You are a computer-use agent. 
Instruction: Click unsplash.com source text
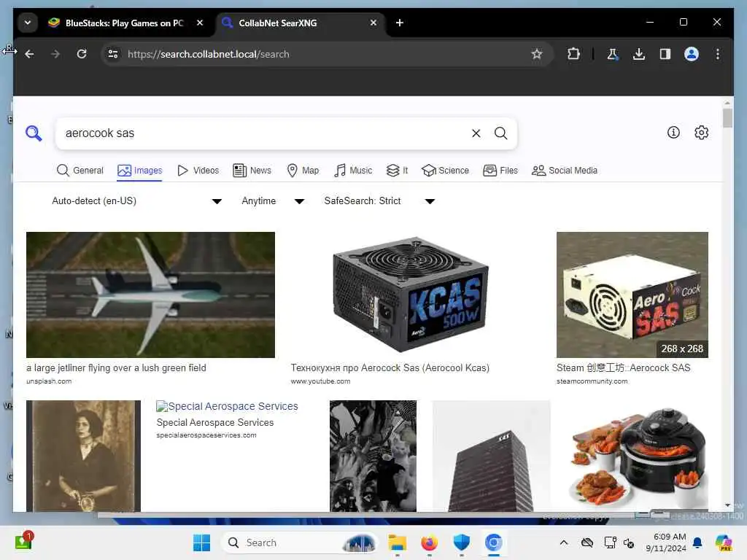[49, 381]
